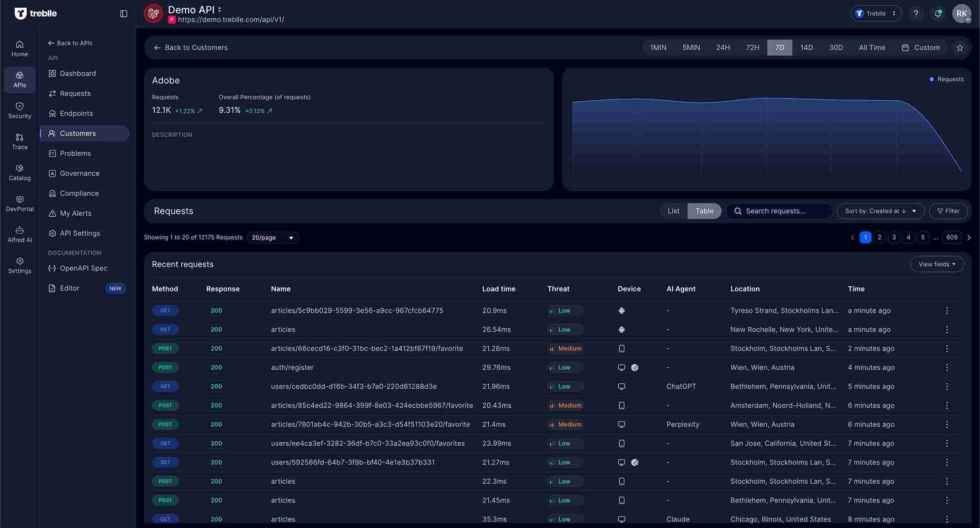The width and height of the screenshot is (980, 528).
Task: Open the DevPortal section
Action: pyautogui.click(x=19, y=203)
